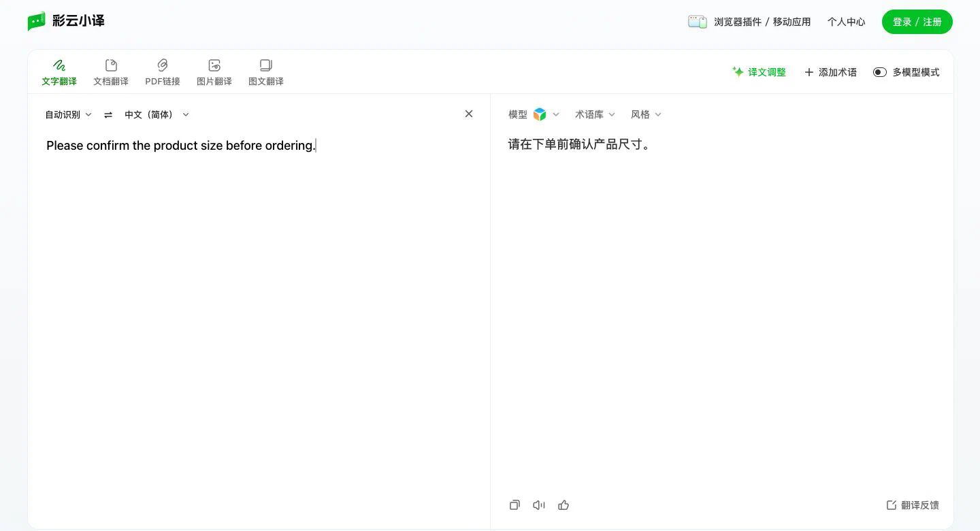Open the 中文（简体）target language dropdown
The width and height of the screenshot is (980, 531).
tap(157, 115)
